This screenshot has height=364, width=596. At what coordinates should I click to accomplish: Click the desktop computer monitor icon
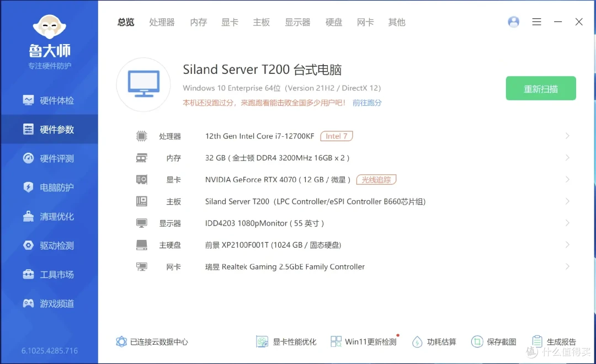point(143,84)
